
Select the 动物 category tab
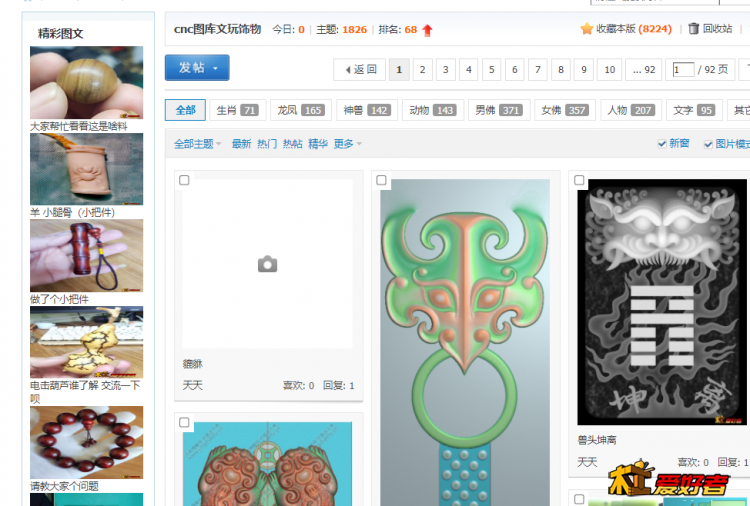point(433,110)
